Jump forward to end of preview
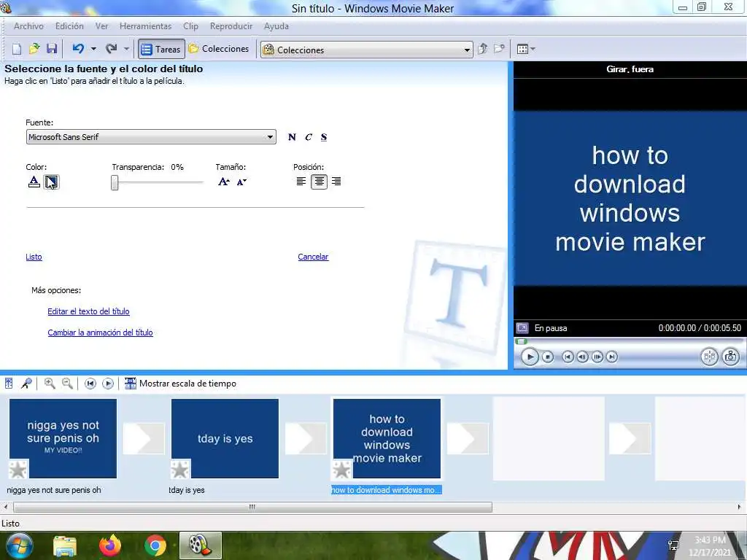The height and width of the screenshot is (560, 747). click(x=612, y=357)
